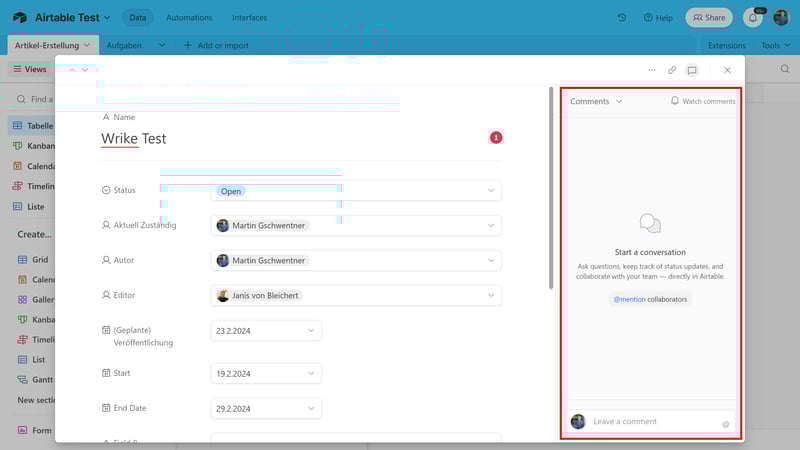The height and width of the screenshot is (450, 800).
Task: Click the record form vertical scrollbar
Action: tap(551, 188)
